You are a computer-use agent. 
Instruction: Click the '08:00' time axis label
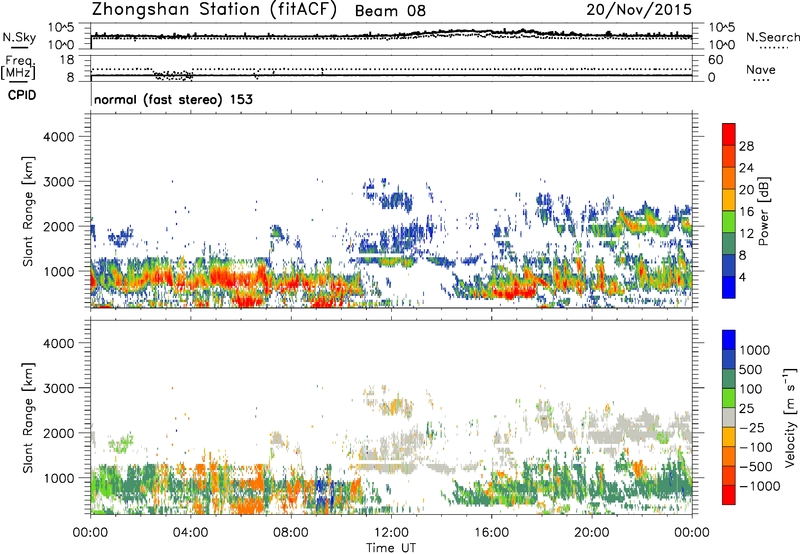point(291,533)
